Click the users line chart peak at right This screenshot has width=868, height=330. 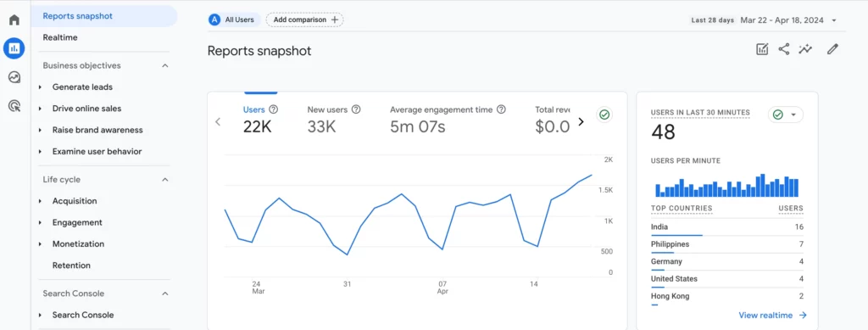pyautogui.click(x=591, y=175)
